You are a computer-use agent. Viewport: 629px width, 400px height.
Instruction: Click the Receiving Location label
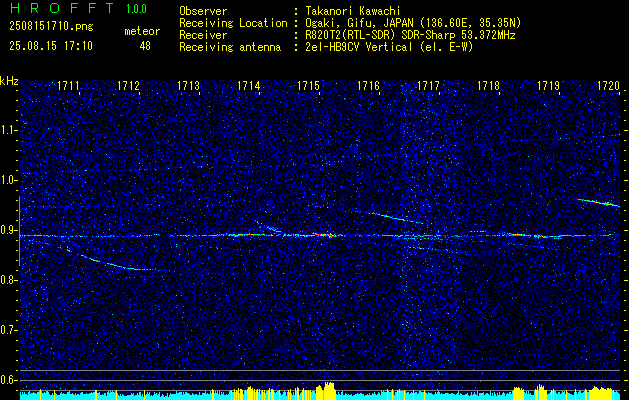tap(233, 23)
